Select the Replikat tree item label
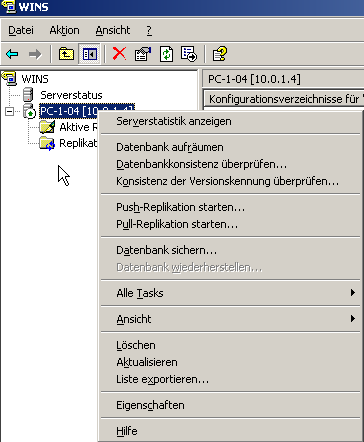The height and width of the screenshot is (442, 364). pos(78,143)
